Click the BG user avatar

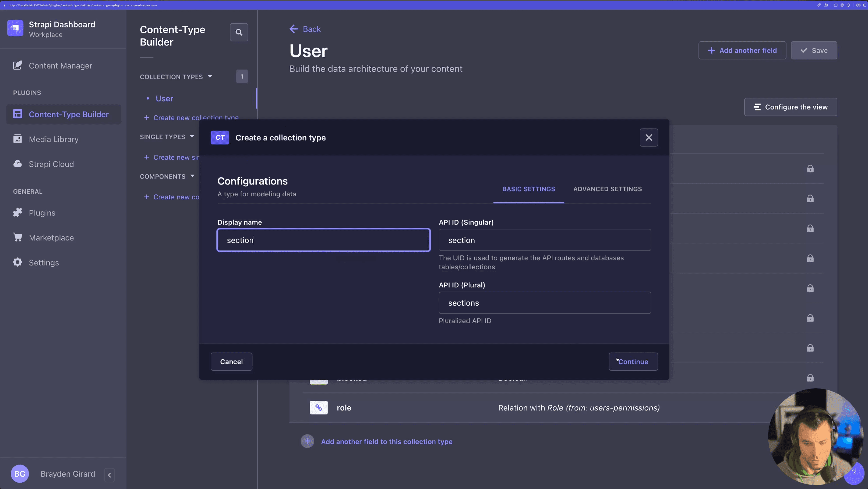click(20, 474)
